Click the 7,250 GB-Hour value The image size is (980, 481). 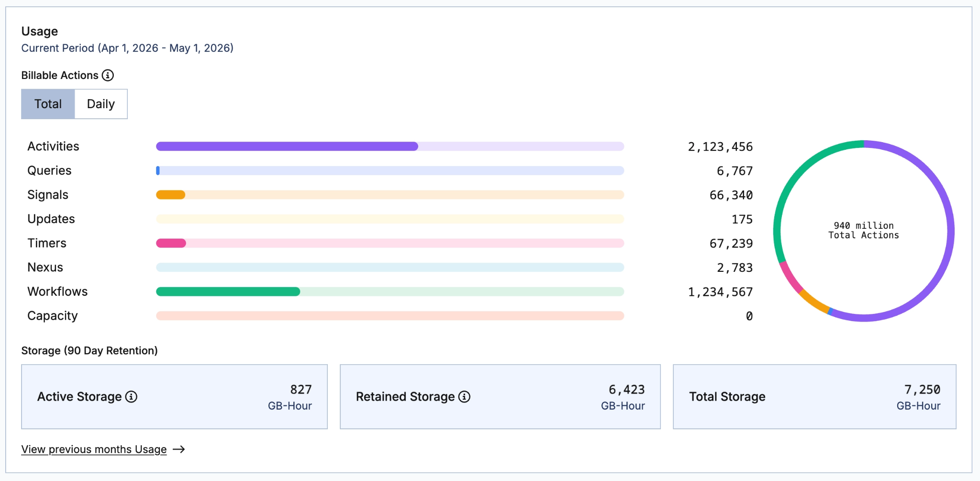pyautogui.click(x=919, y=397)
